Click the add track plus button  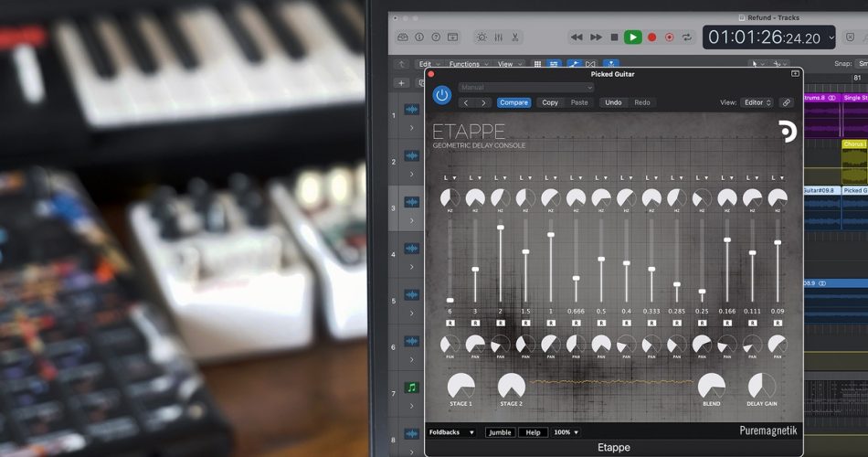[x=401, y=83]
